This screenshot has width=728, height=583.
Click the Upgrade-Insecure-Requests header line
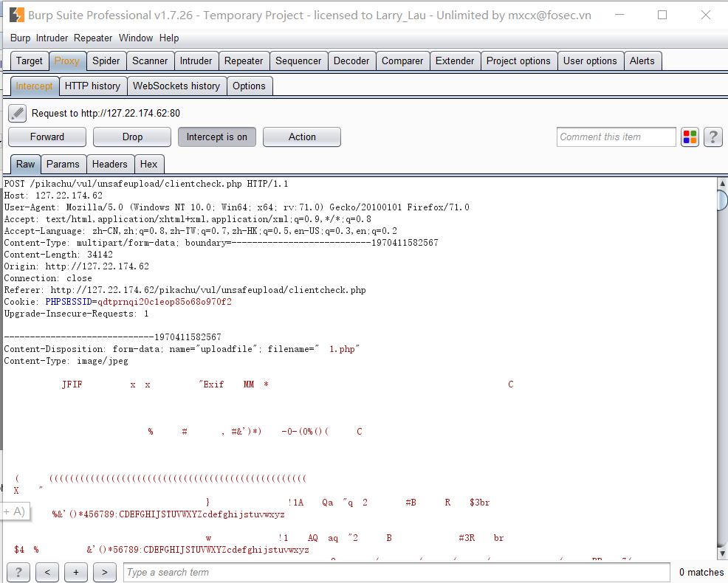[77, 314]
